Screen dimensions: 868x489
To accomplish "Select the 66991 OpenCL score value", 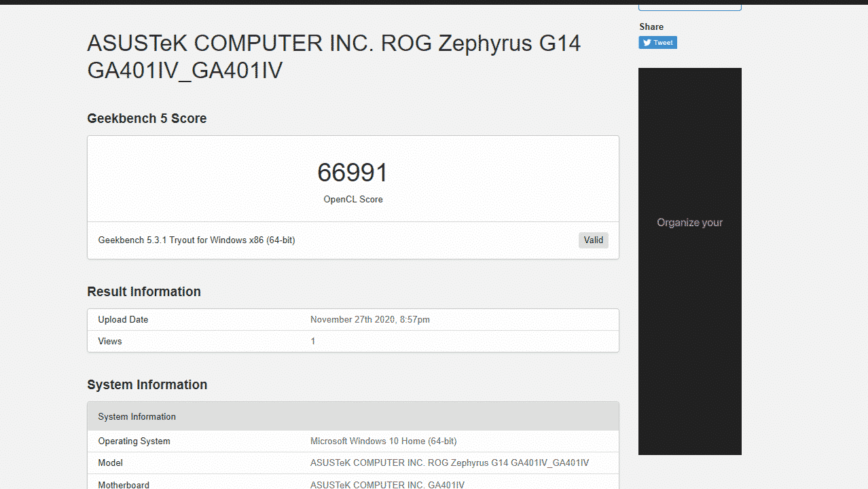I will point(353,173).
